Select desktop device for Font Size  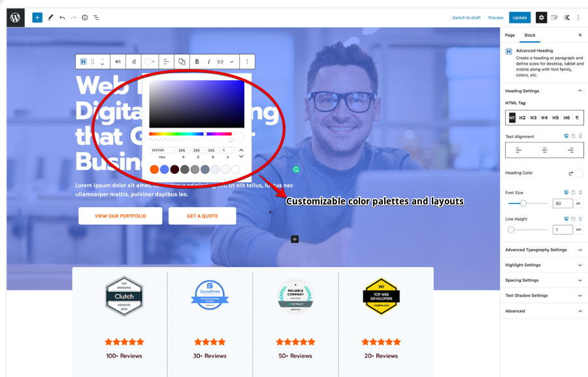pyautogui.click(x=566, y=193)
